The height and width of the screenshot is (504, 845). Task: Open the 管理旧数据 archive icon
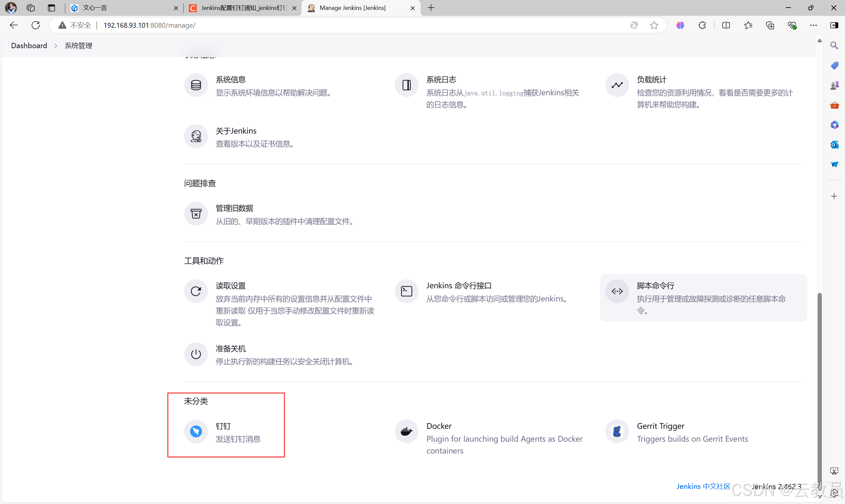196,214
